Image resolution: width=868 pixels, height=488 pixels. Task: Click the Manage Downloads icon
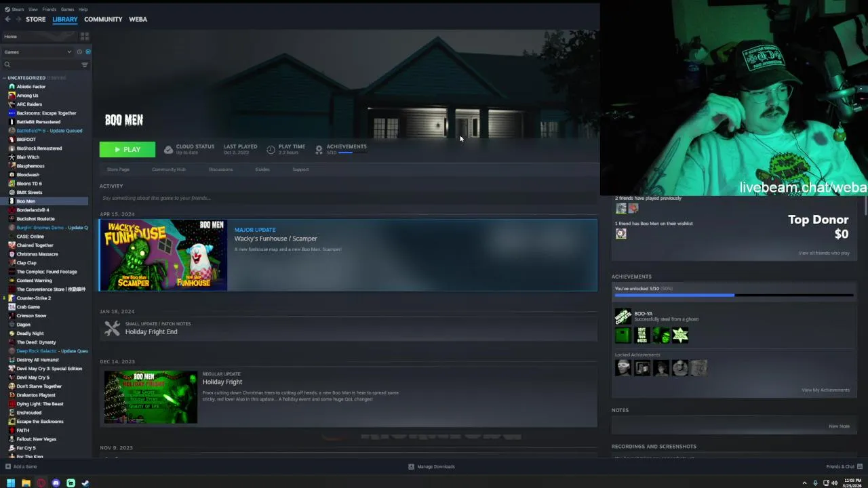pos(411,466)
